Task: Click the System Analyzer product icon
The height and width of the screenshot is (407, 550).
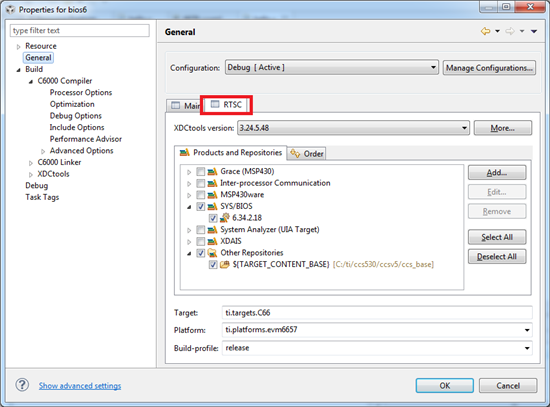Action: 212,230
